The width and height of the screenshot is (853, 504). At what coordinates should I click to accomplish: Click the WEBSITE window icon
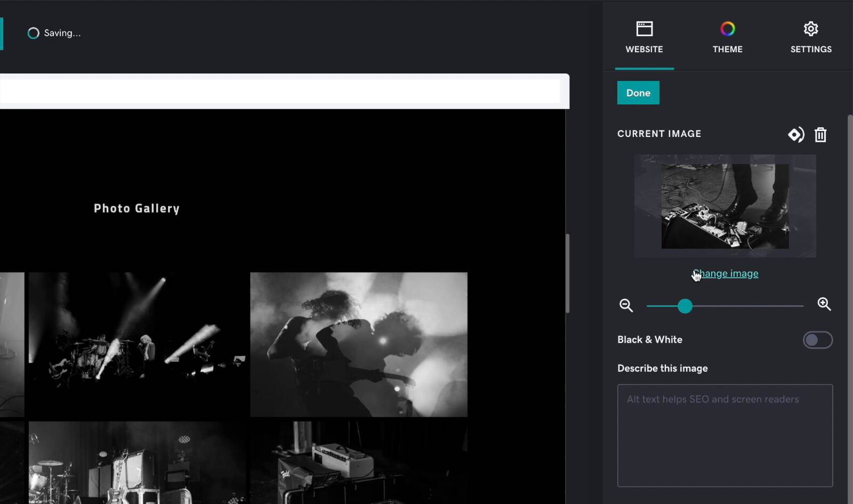pyautogui.click(x=644, y=29)
